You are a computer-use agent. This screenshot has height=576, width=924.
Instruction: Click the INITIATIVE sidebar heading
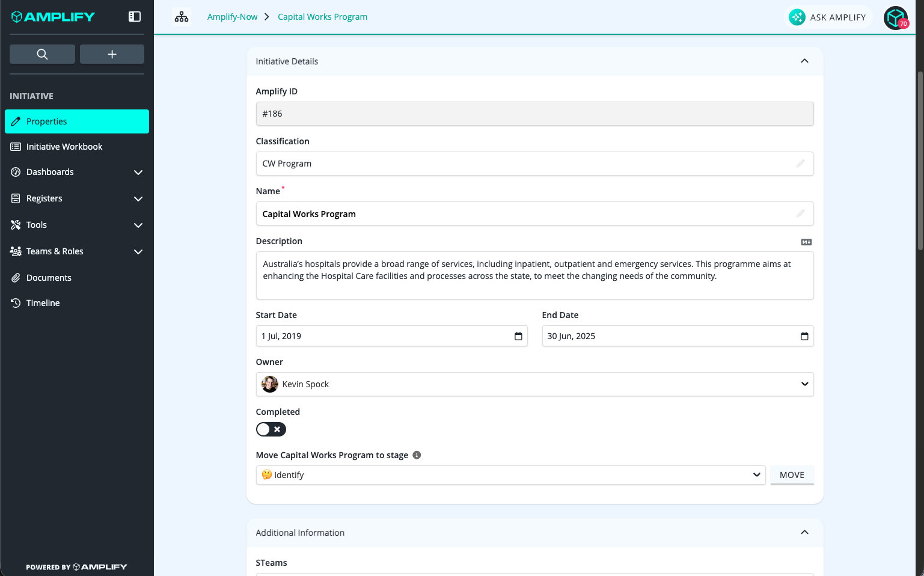(31, 96)
